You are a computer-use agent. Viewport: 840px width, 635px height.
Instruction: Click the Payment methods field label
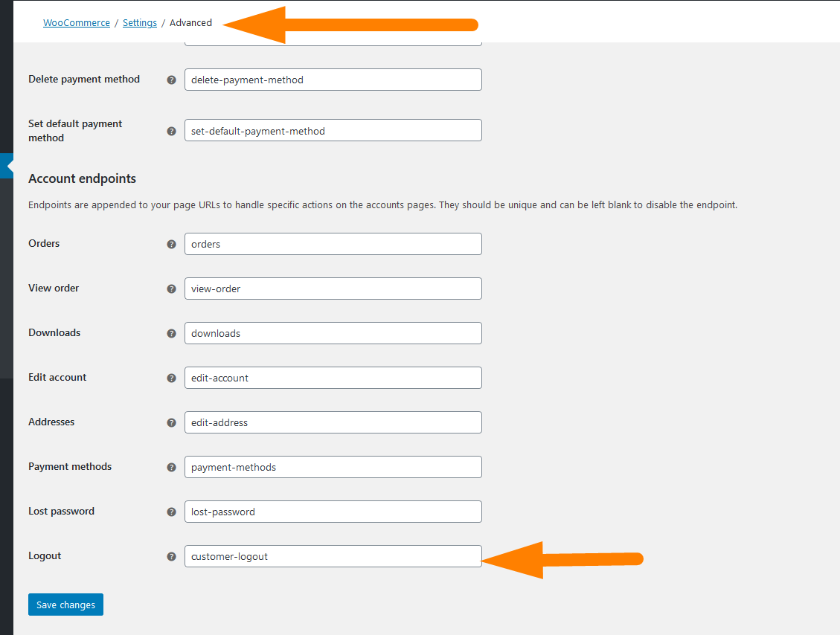coord(70,466)
